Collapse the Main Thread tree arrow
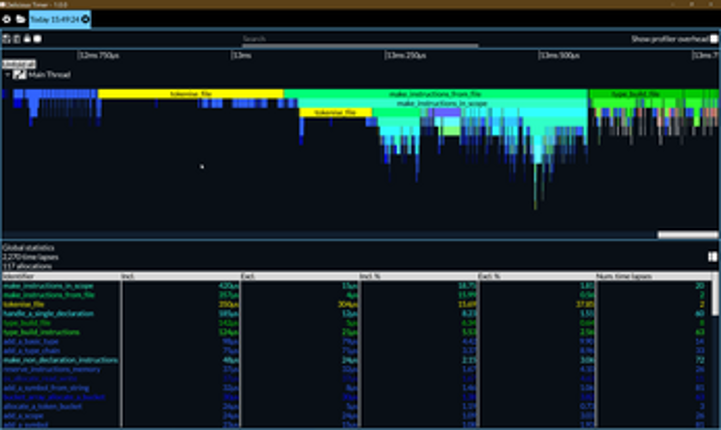 point(8,74)
